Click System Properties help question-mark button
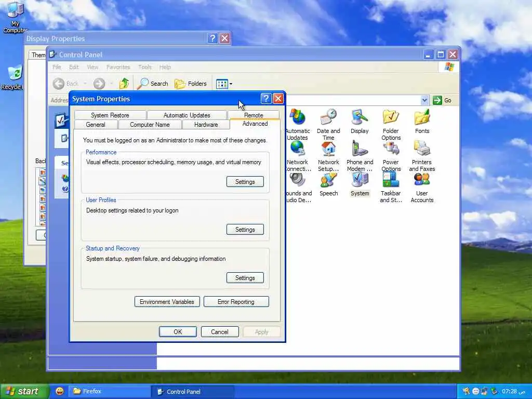This screenshot has height=399, width=532. click(x=266, y=98)
